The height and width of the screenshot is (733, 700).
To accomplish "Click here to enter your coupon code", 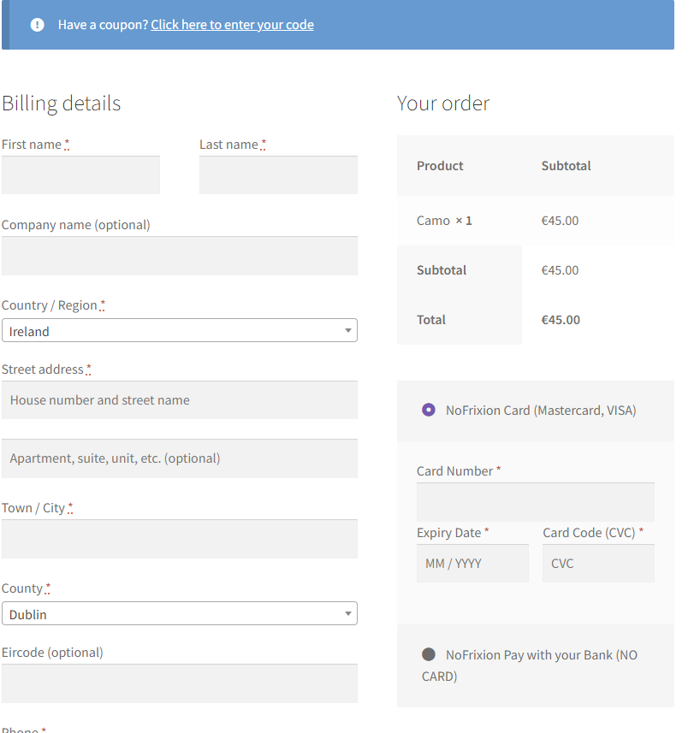I will coord(232,25).
